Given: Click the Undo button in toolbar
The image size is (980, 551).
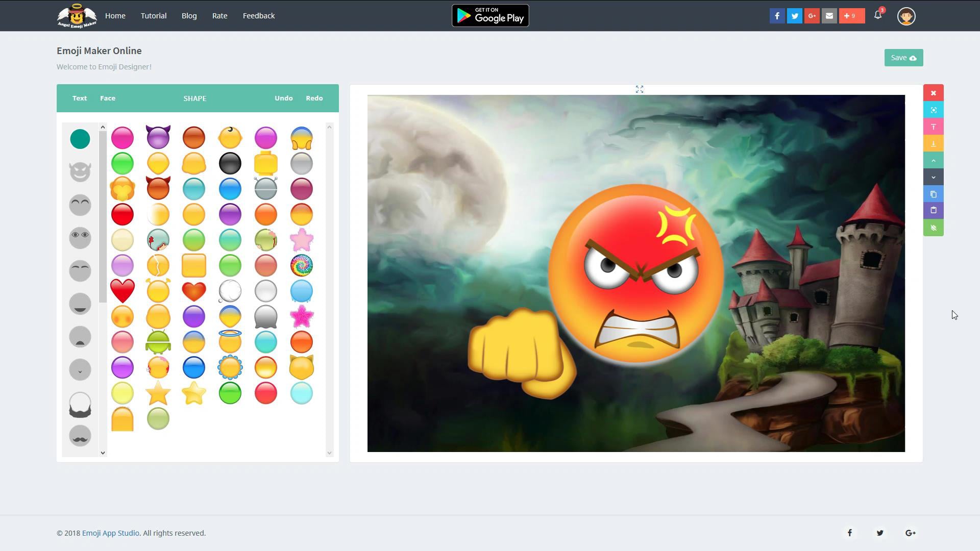Looking at the screenshot, I should click(283, 98).
